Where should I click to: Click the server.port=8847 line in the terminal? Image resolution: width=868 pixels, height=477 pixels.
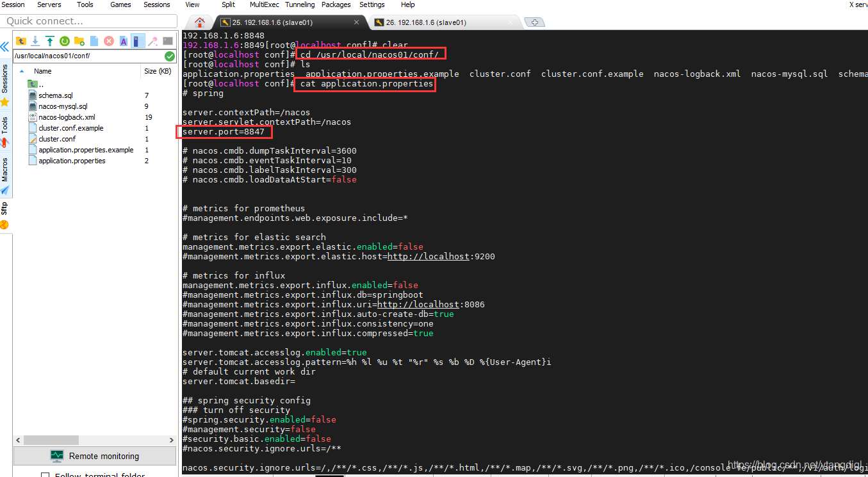pos(224,131)
